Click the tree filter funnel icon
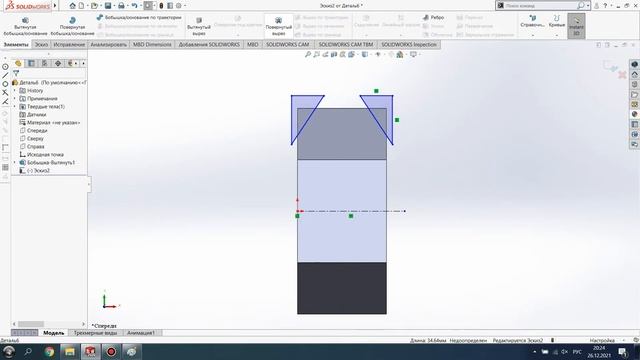The height and width of the screenshot is (360, 640). [x=16, y=73]
